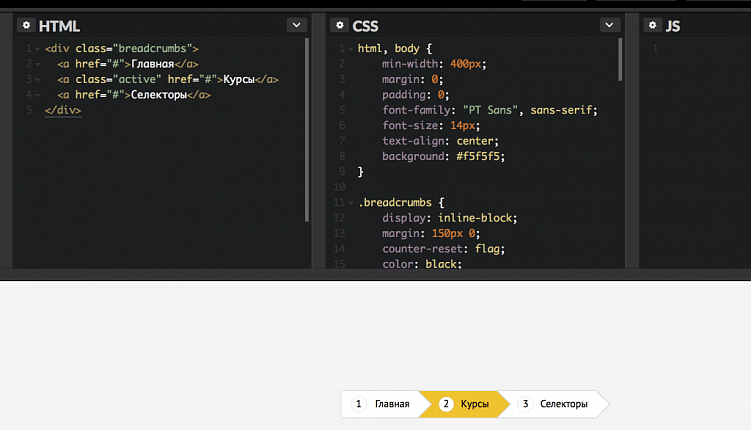Fold the 'html, body' rule in CSS
The image size is (751, 430).
tap(350, 49)
